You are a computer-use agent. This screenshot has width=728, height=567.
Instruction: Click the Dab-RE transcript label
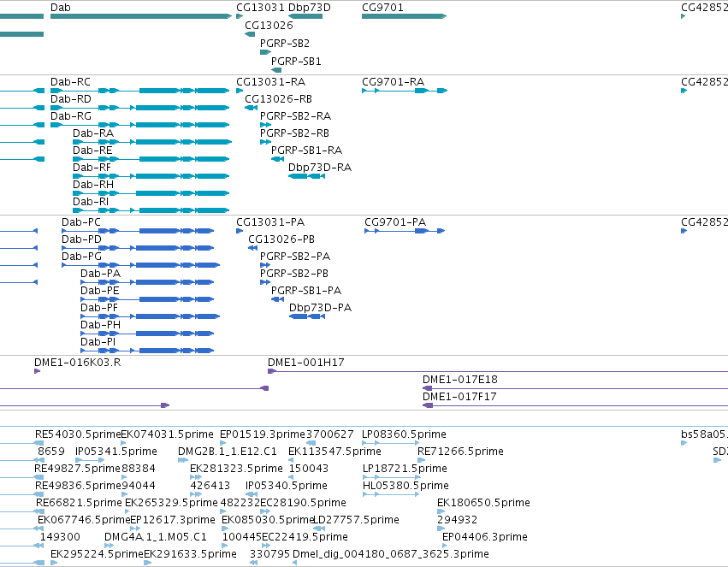(92, 151)
